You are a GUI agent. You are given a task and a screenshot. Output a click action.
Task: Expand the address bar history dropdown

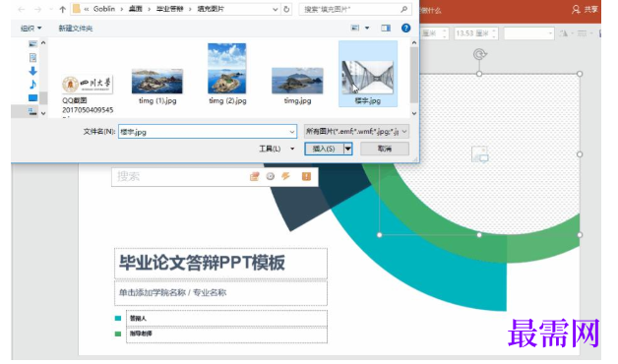(276, 9)
